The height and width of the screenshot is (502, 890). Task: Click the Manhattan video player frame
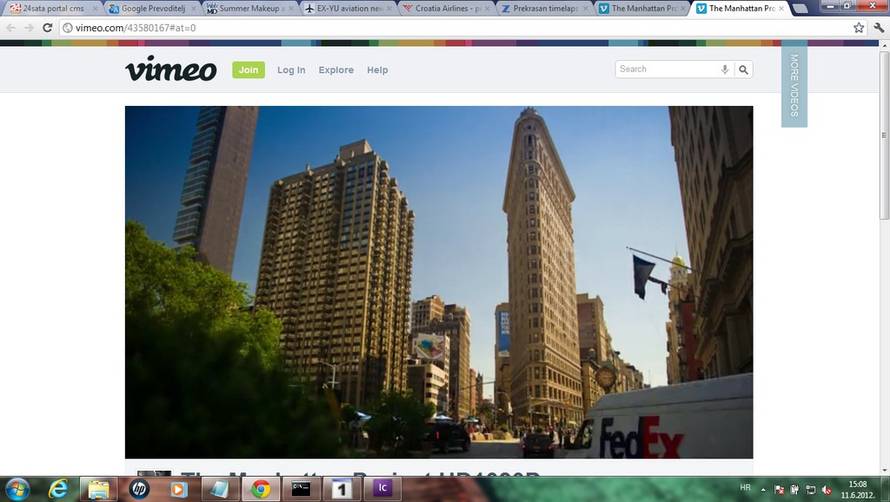pos(439,282)
